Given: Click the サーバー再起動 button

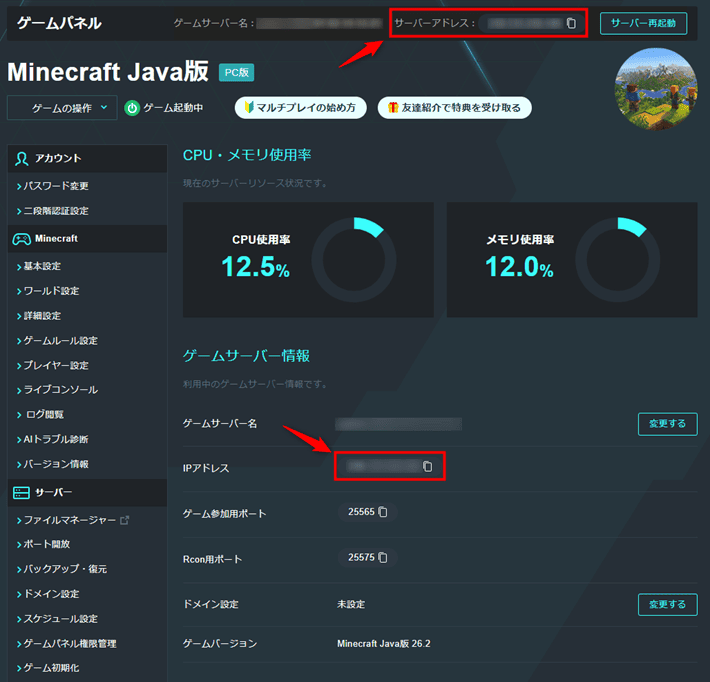Looking at the screenshot, I should point(643,23).
